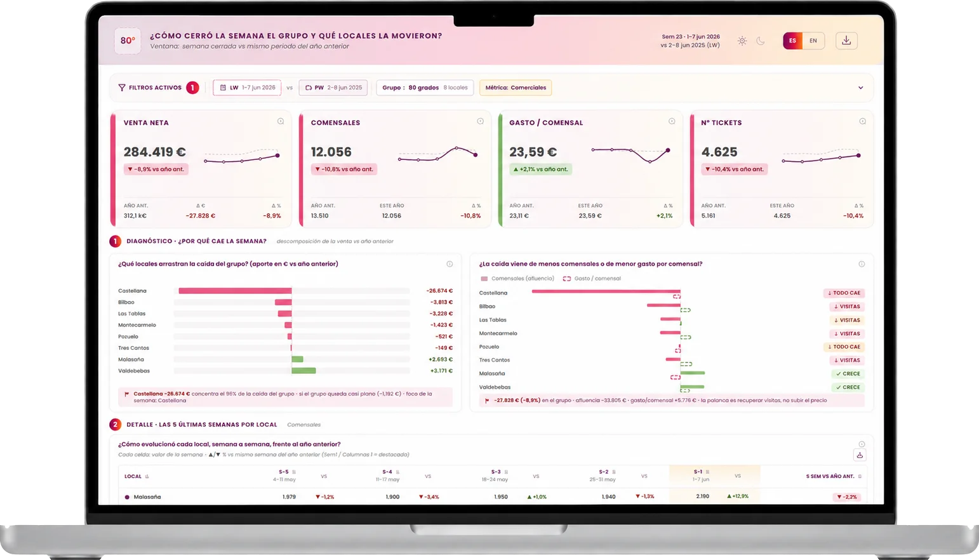Click flag icon in Castellana insight note
Viewport: 979px width, 560px height.
126,394
